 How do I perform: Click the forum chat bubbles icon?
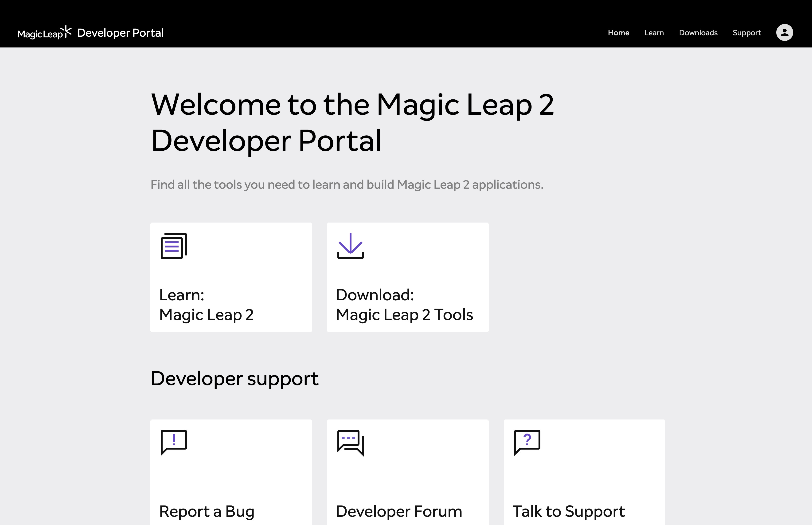350,442
